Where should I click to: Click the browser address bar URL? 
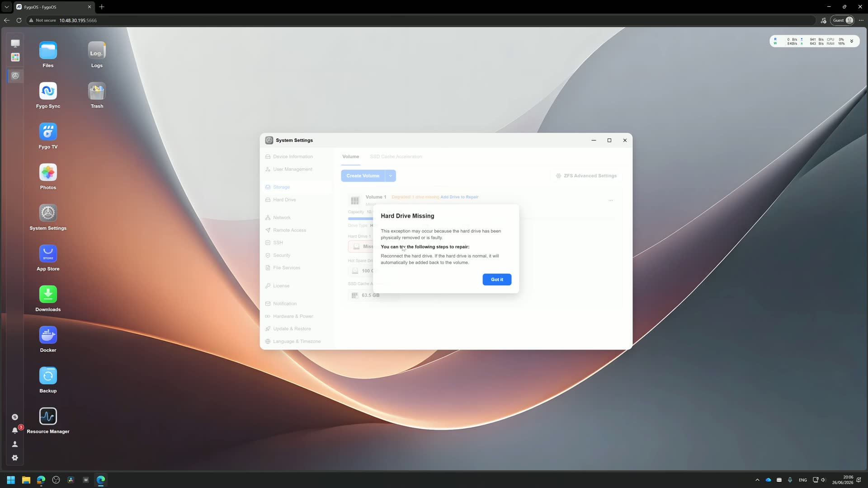78,20
